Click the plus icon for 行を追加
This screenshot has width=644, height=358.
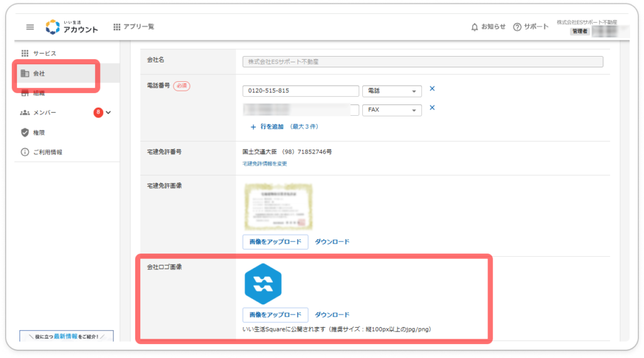click(253, 126)
